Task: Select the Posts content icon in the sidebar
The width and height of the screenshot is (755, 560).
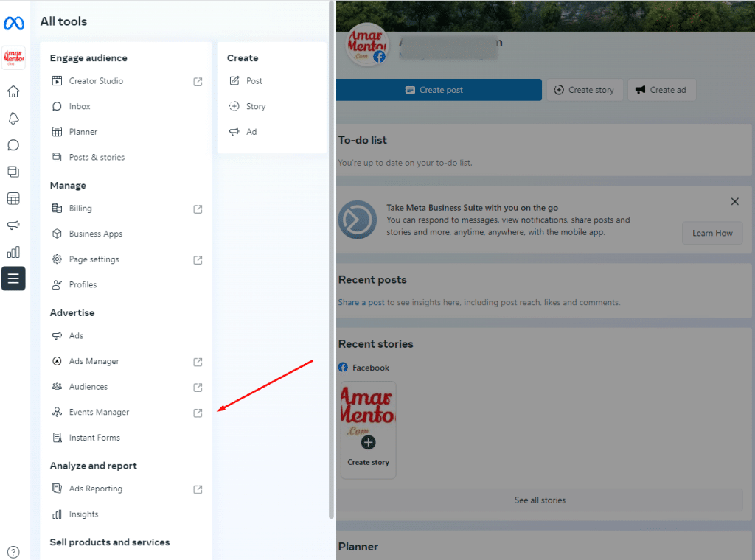Action: tap(13, 171)
